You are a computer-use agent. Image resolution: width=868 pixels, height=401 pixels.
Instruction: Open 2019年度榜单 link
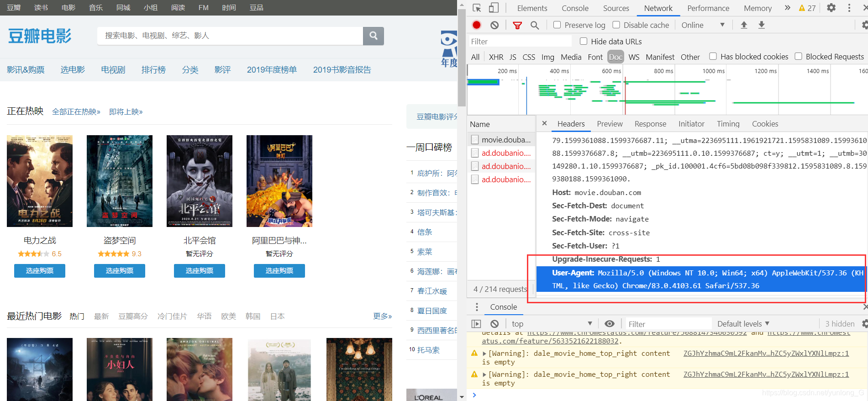coord(272,70)
